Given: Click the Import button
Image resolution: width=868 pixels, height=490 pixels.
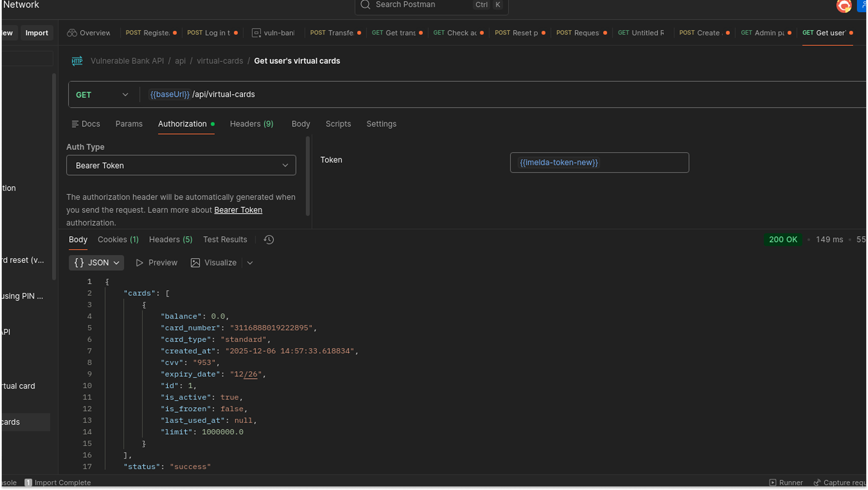Looking at the screenshot, I should (x=36, y=33).
